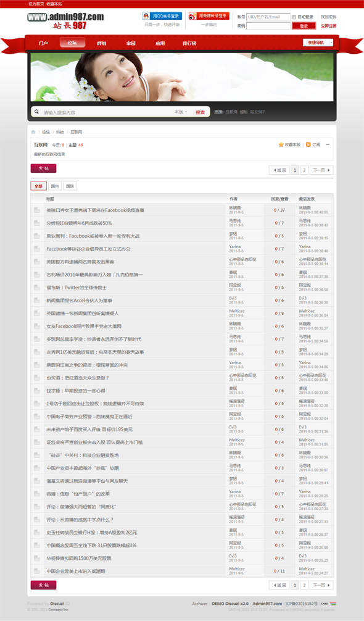Click the 立即注册 link

click(328, 26)
